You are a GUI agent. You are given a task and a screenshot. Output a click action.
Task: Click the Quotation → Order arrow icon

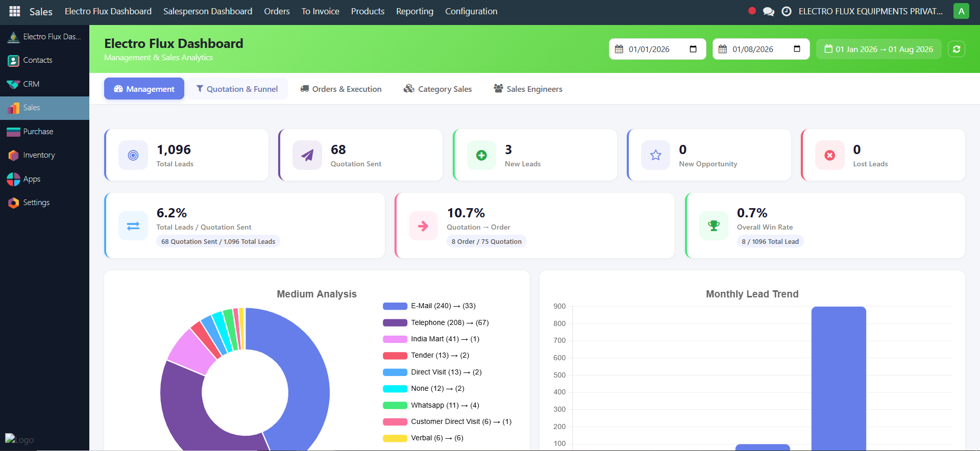click(x=423, y=225)
